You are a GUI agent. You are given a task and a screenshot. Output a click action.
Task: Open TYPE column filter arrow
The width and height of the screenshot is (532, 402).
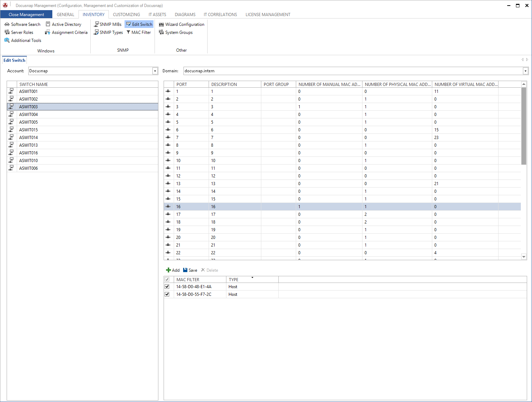tap(252, 278)
